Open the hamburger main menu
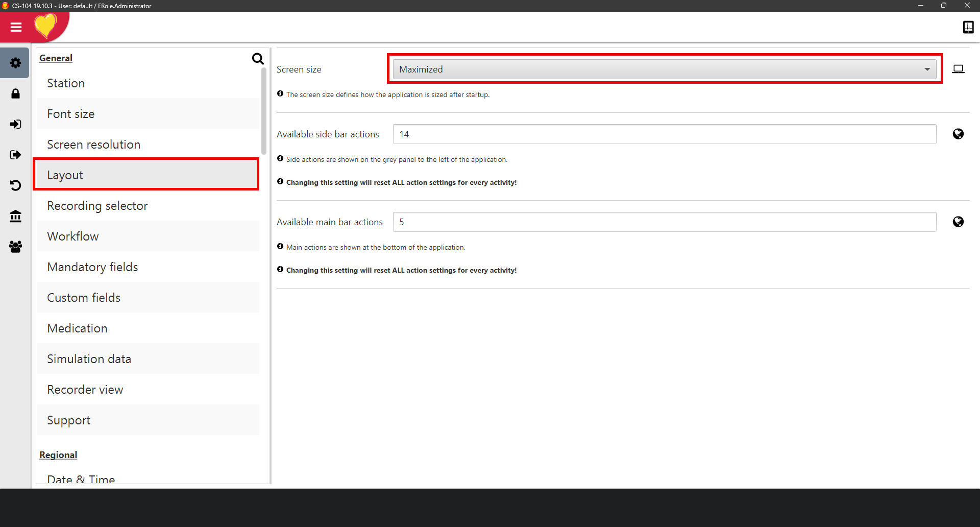 tap(16, 27)
